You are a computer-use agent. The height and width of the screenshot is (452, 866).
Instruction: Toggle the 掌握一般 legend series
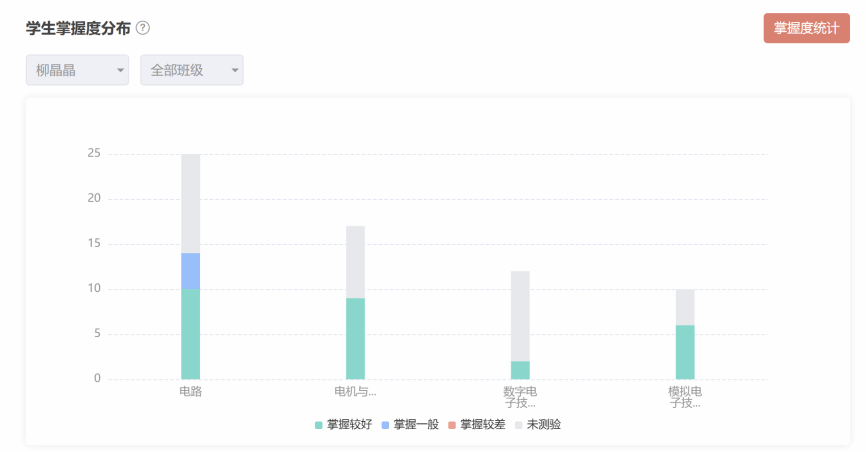tap(410, 424)
